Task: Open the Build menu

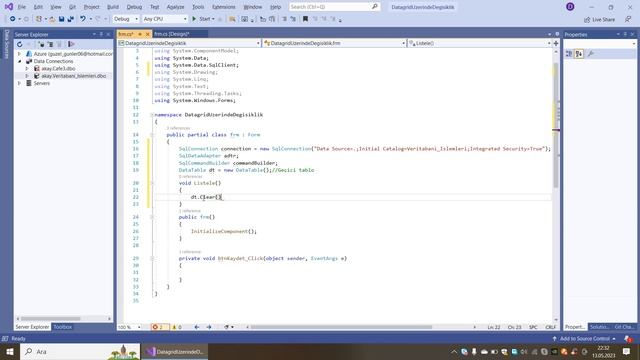Action: point(113,7)
